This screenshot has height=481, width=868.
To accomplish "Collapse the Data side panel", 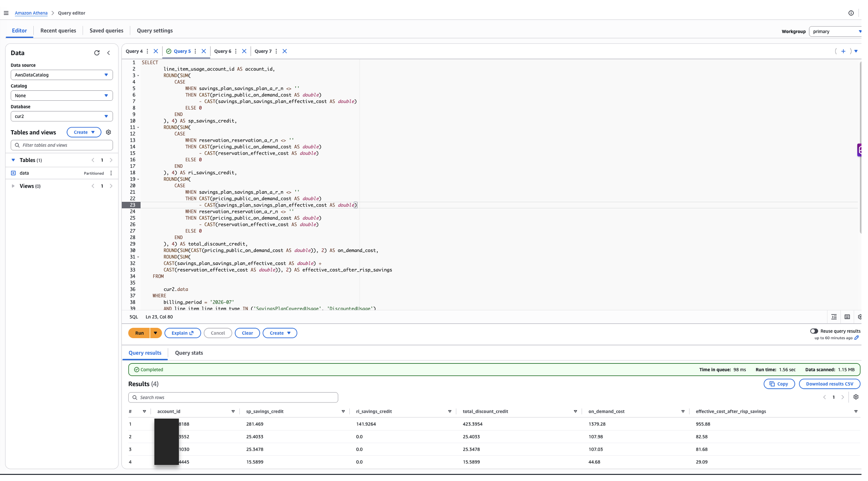I will [x=109, y=53].
